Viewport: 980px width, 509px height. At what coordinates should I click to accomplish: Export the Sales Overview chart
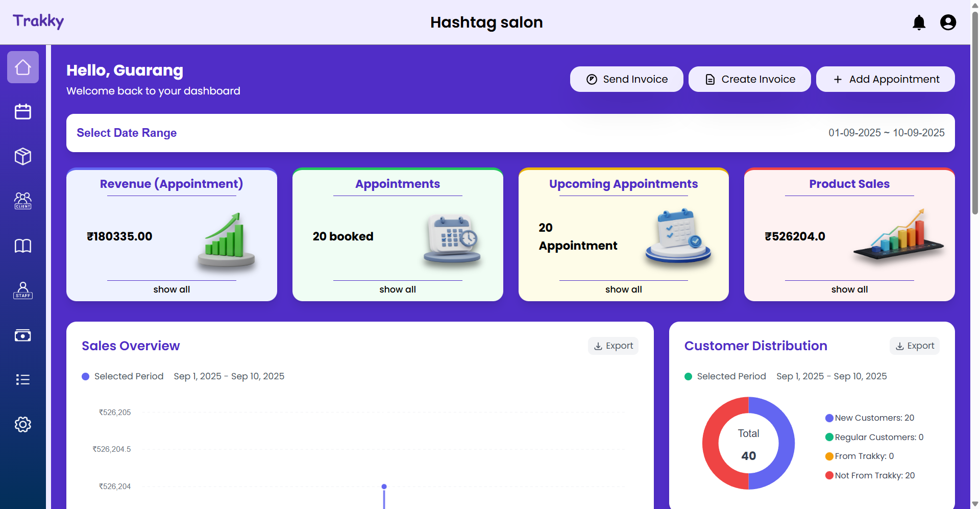point(613,346)
